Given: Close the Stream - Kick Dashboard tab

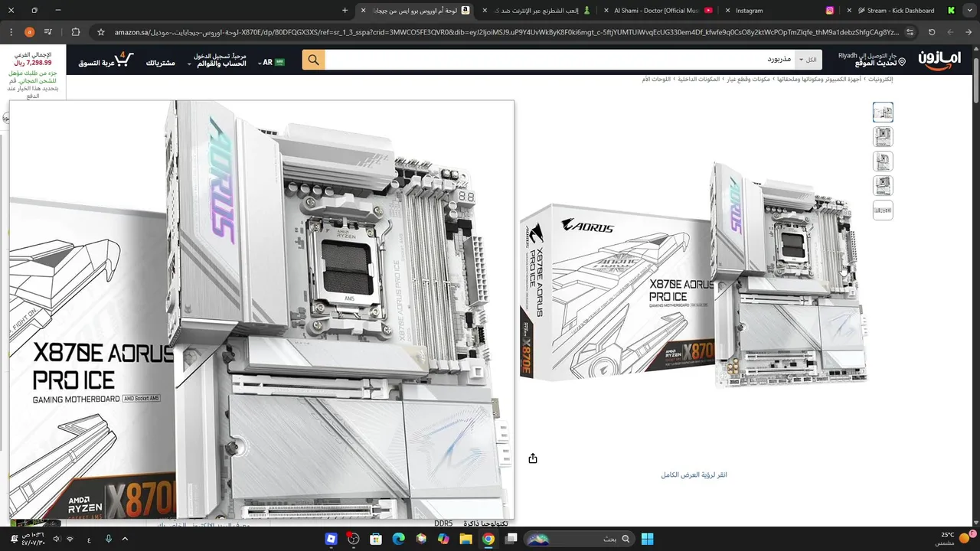Looking at the screenshot, I should pos(849,11).
